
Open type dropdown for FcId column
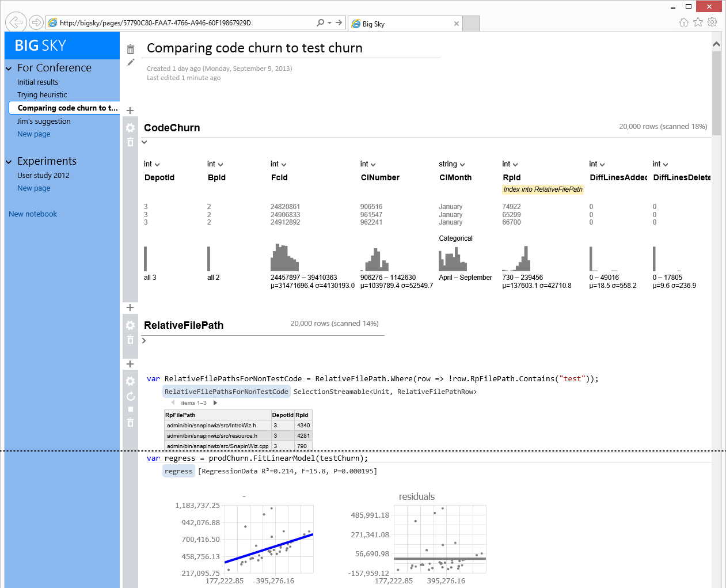(284, 165)
